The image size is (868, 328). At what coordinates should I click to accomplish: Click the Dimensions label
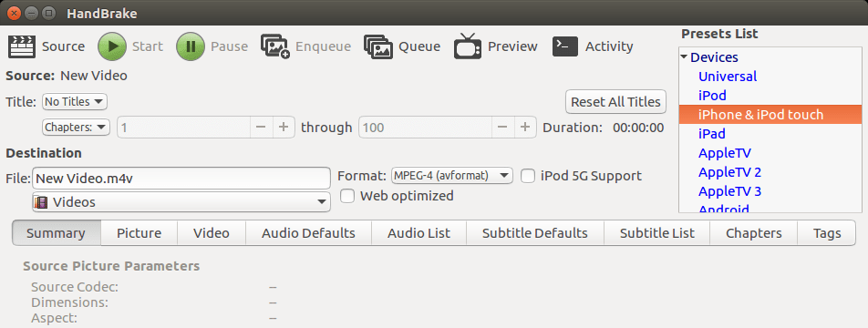click(69, 302)
